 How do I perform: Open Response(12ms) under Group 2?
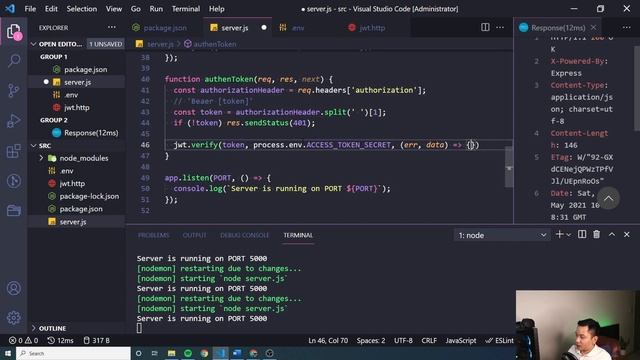tap(91, 133)
